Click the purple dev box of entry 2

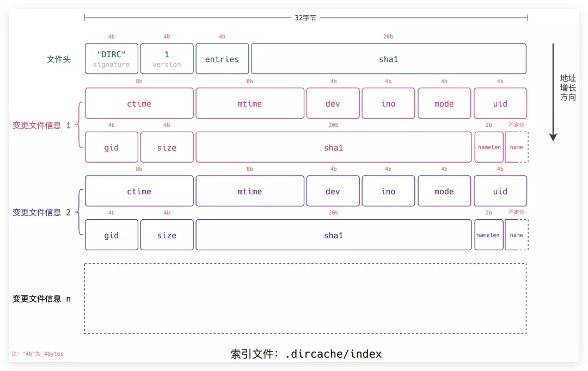click(333, 191)
